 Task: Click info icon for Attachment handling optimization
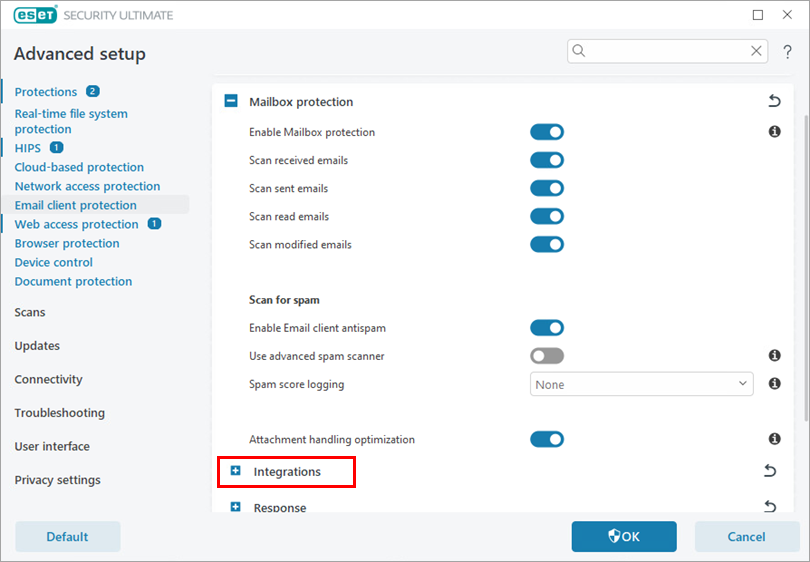tap(774, 439)
